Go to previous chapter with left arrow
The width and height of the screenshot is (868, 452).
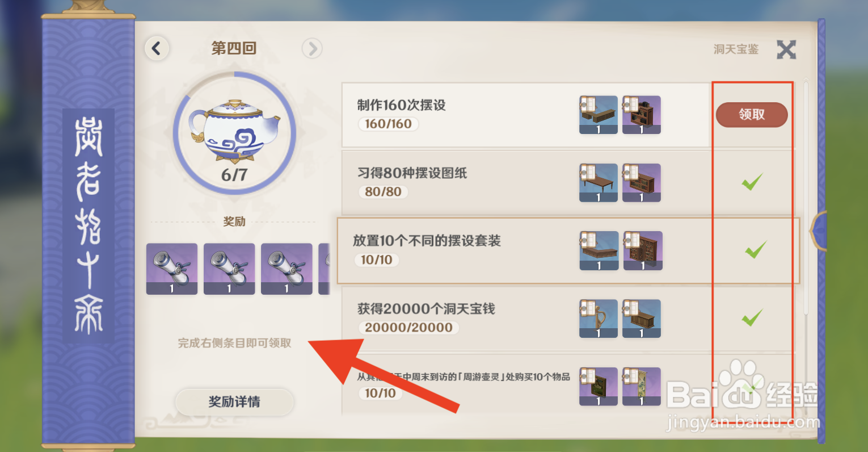(x=157, y=48)
